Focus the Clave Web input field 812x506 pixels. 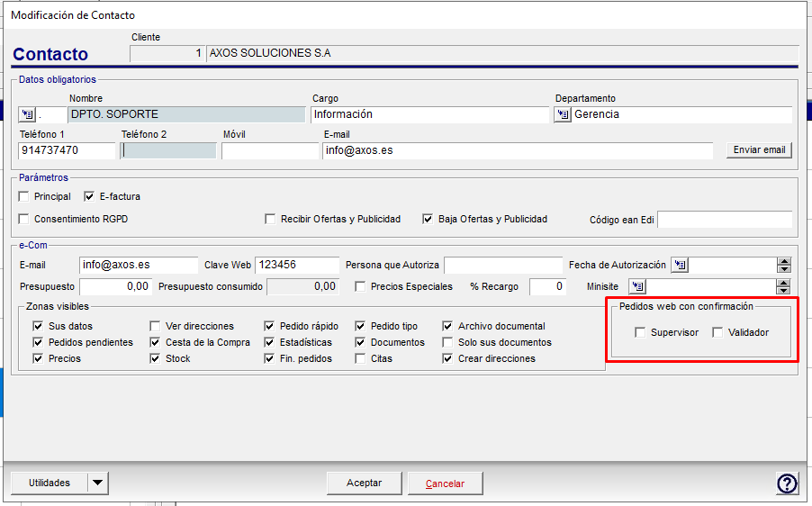click(297, 266)
